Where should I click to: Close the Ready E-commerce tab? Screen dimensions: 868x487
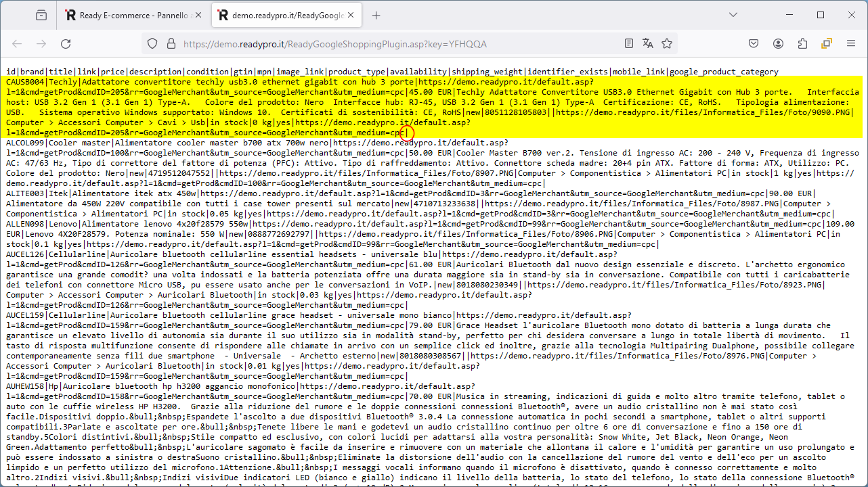197,15
